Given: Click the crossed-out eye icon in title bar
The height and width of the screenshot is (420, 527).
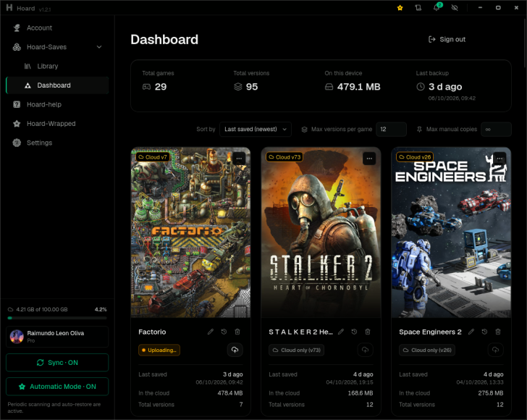Looking at the screenshot, I should click(x=455, y=8).
